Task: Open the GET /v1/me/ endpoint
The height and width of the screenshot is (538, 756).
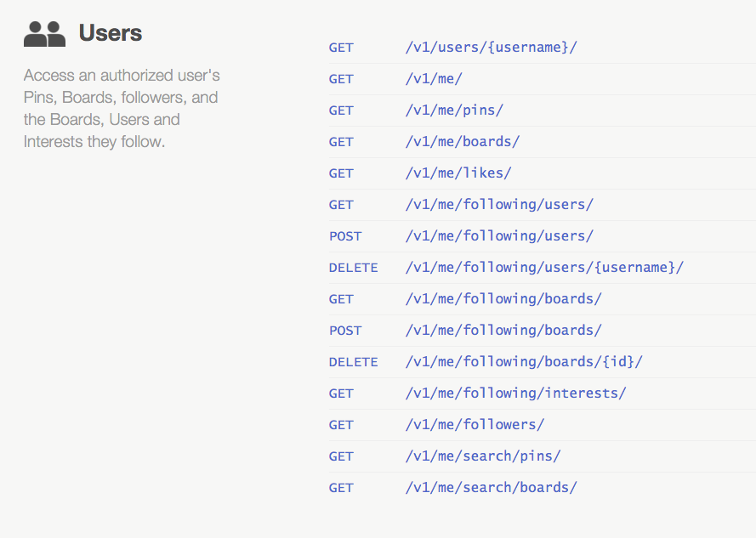Action: pos(434,78)
